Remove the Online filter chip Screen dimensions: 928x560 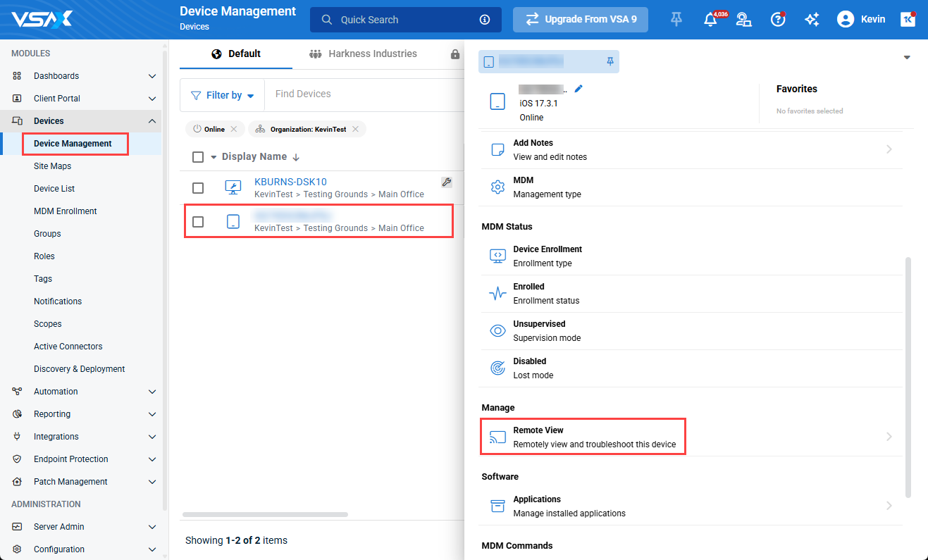(234, 130)
